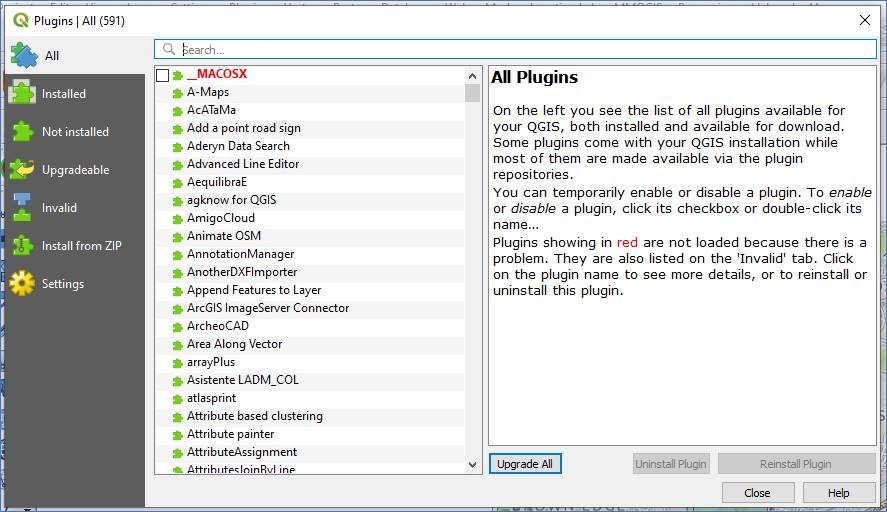Click the Invalid plugins icon
Screen dimensions: 887x512
(22, 207)
